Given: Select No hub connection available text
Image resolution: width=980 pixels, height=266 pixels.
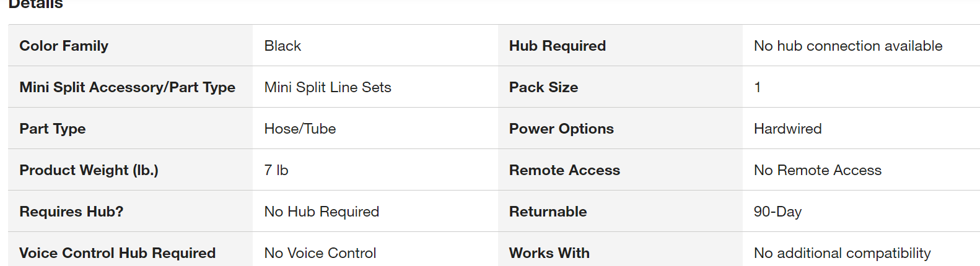Looking at the screenshot, I should [x=848, y=46].
